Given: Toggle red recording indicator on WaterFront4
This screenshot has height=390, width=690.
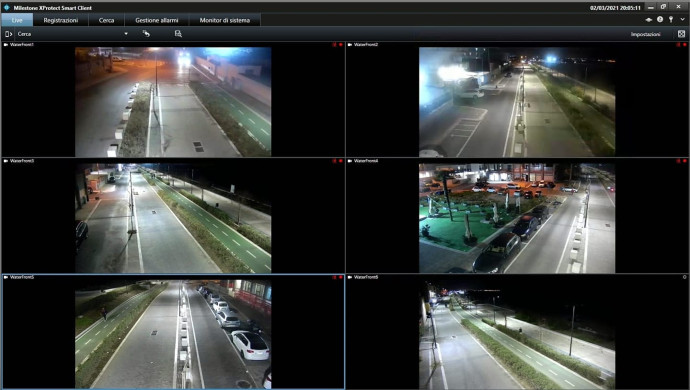Looking at the screenshot, I should (x=685, y=161).
